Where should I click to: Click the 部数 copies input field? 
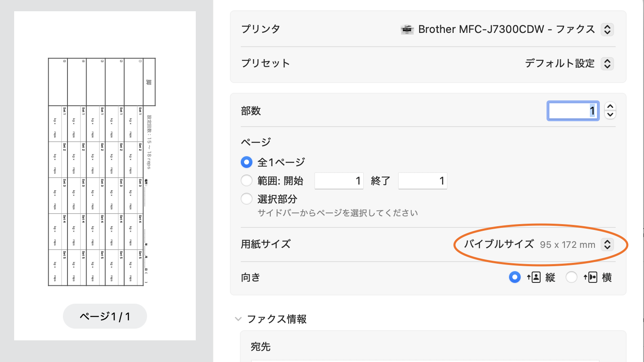573,111
